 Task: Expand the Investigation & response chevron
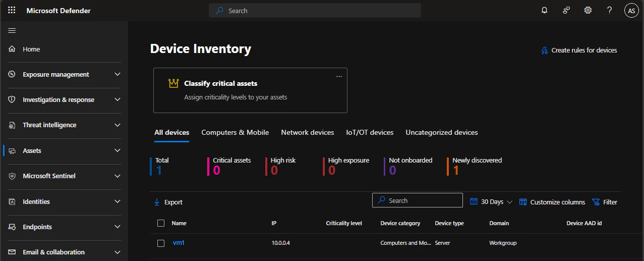(118, 99)
